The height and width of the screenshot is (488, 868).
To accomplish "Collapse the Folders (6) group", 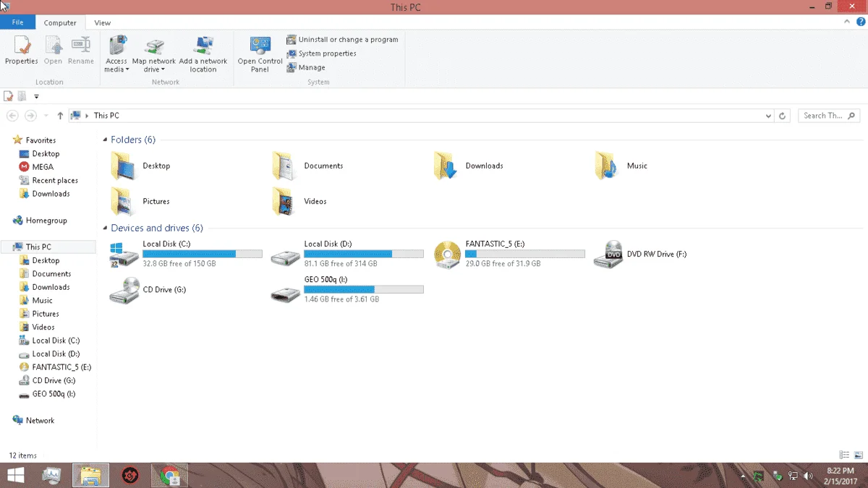I will (x=105, y=140).
